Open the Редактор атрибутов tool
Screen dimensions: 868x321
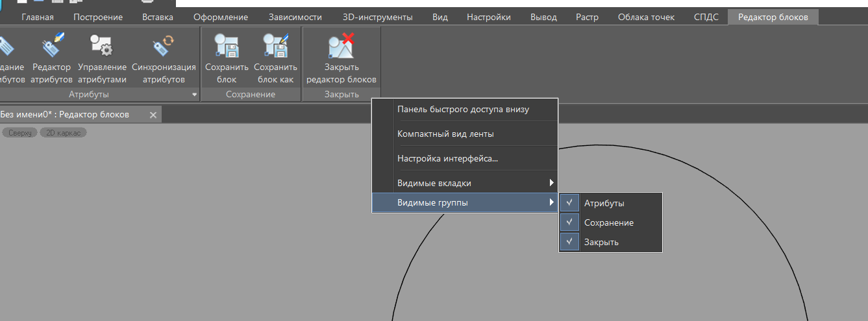[x=51, y=60]
